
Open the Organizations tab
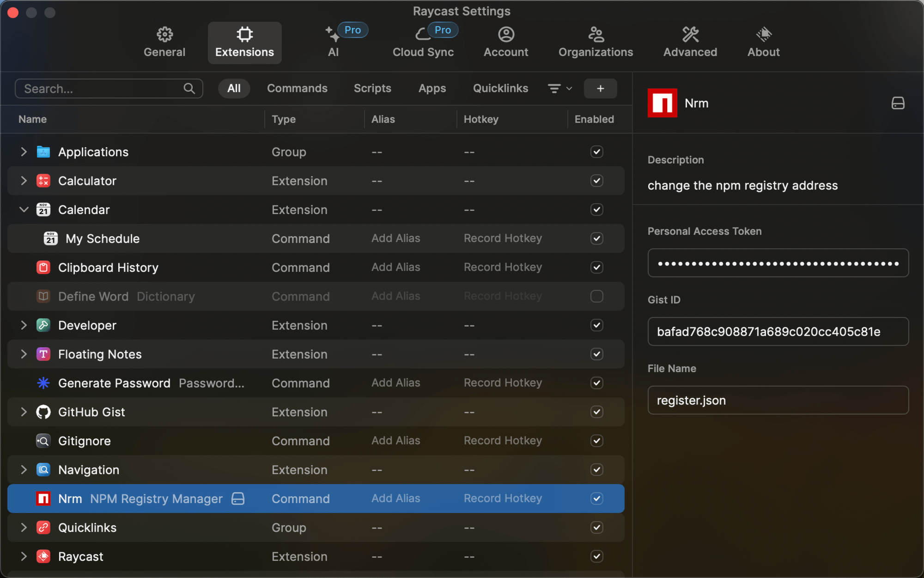click(x=596, y=43)
